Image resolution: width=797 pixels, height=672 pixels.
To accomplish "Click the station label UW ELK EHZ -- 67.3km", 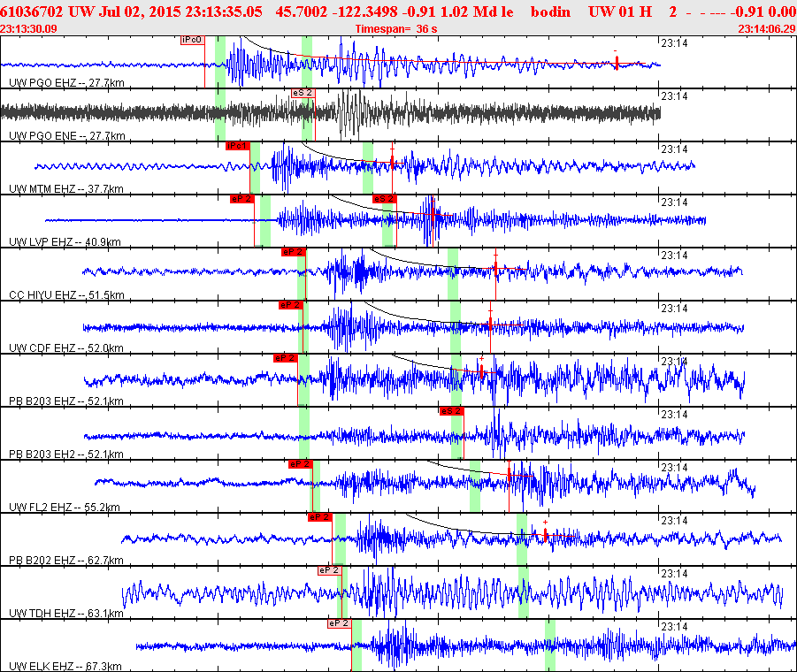I will pyautogui.click(x=65, y=667).
